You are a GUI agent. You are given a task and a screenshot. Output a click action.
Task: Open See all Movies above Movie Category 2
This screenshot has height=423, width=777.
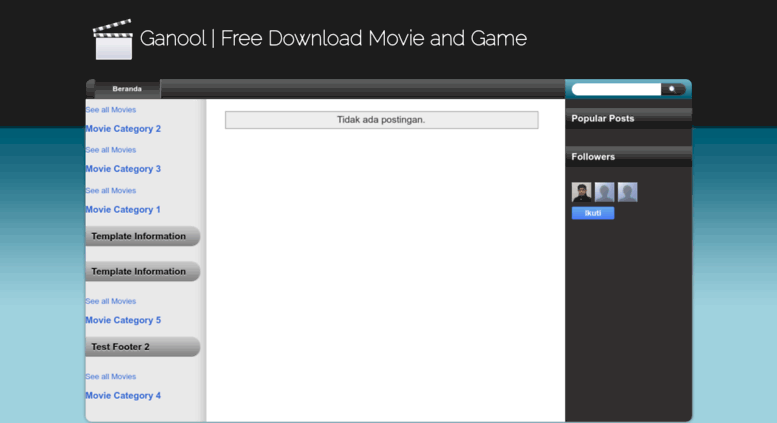(111, 109)
